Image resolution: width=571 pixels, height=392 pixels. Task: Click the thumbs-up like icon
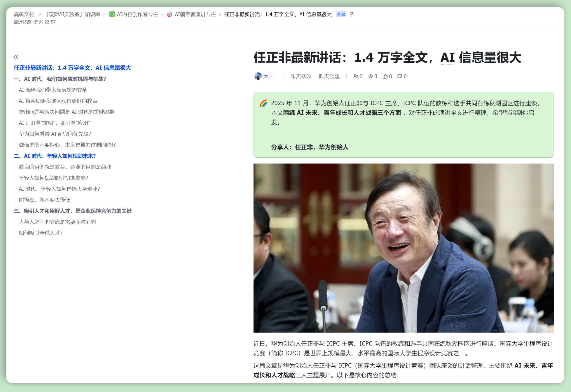tap(385, 76)
